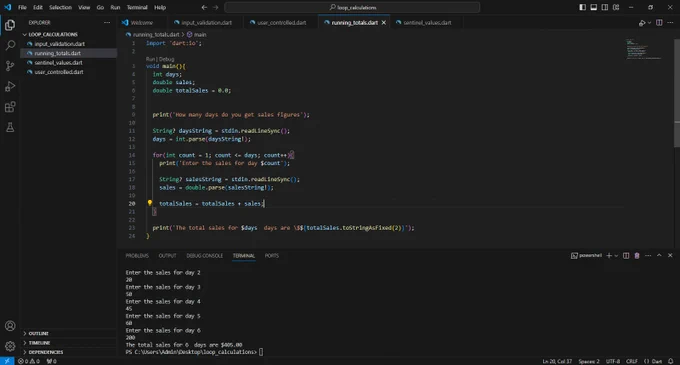The width and height of the screenshot is (680, 365).
Task: Expand the TIMELINE section
Action: 68,342
